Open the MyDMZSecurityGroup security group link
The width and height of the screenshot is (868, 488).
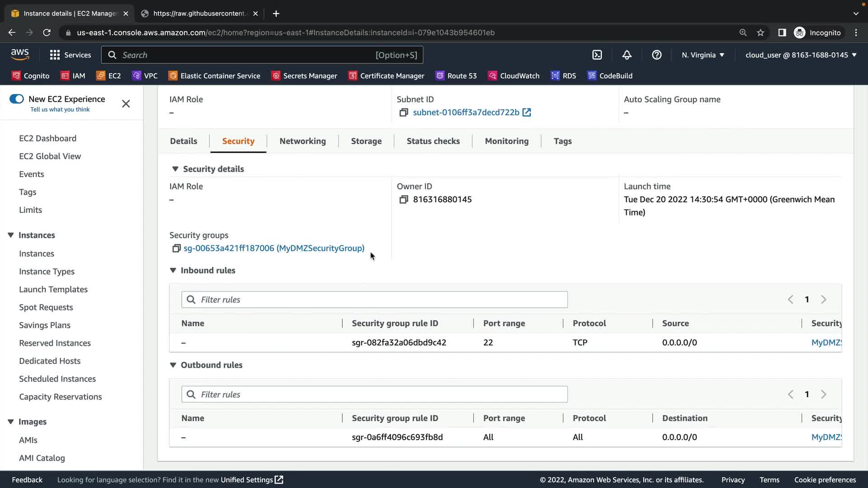tap(274, 248)
